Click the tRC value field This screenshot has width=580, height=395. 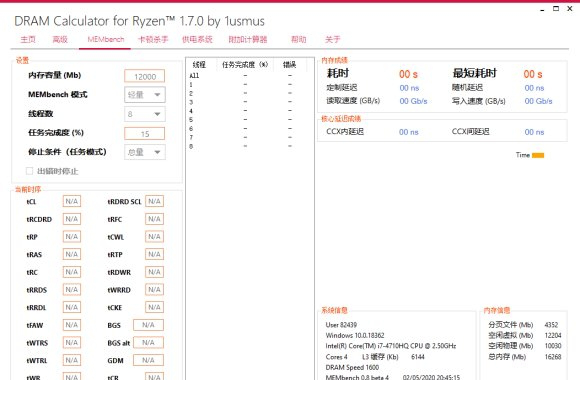72,272
